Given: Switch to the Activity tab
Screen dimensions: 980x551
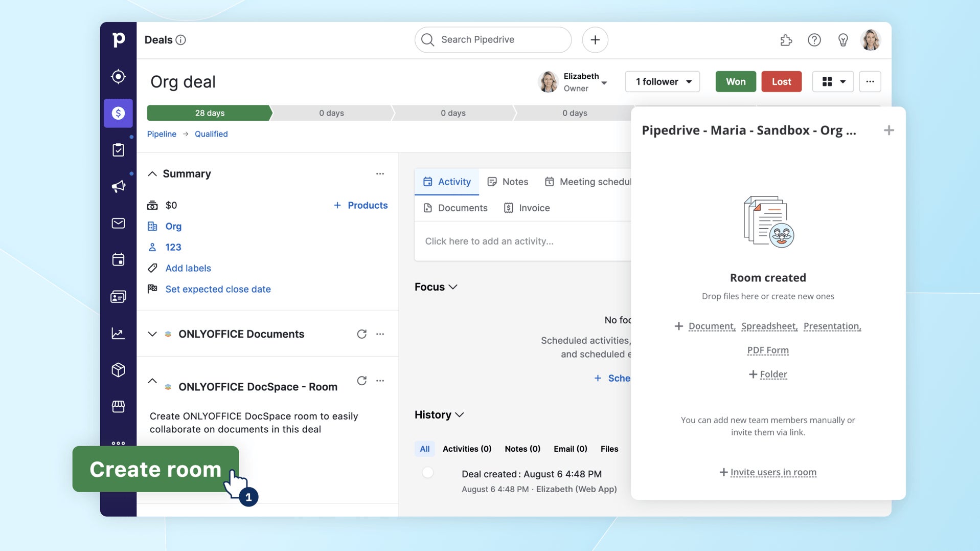Looking at the screenshot, I should point(447,182).
